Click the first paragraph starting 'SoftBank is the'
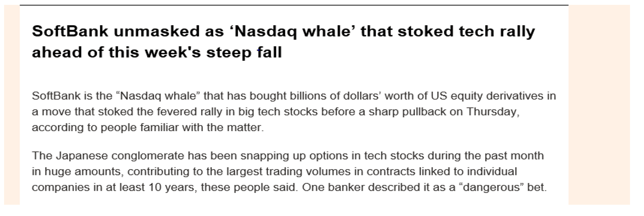This screenshot has height=216, width=644. click(294, 111)
